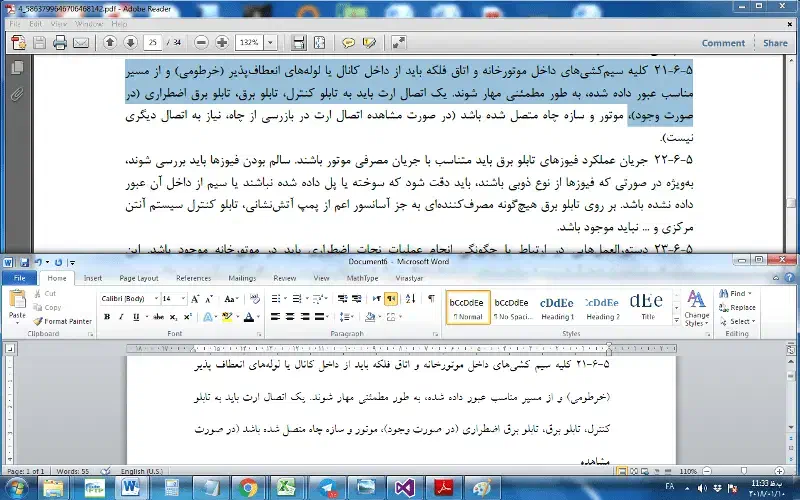Open Share pane in Adobe Reader
The width and height of the screenshot is (800, 500).
[x=775, y=43]
